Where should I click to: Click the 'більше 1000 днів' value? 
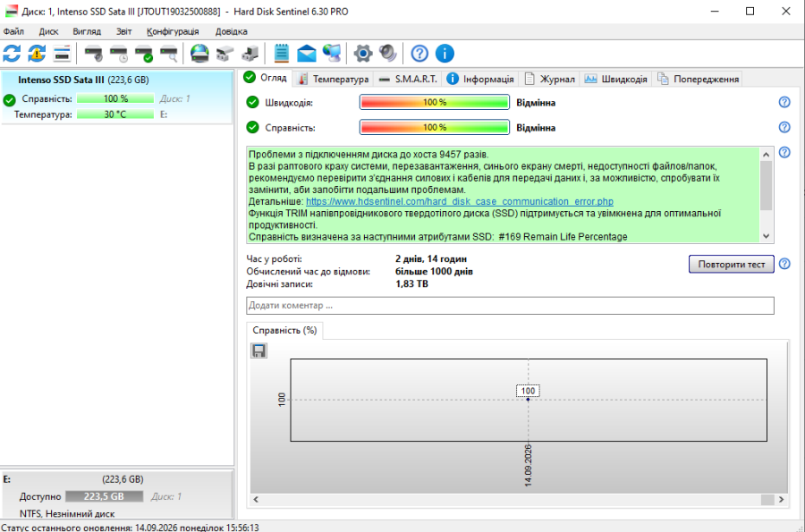pyautogui.click(x=434, y=272)
